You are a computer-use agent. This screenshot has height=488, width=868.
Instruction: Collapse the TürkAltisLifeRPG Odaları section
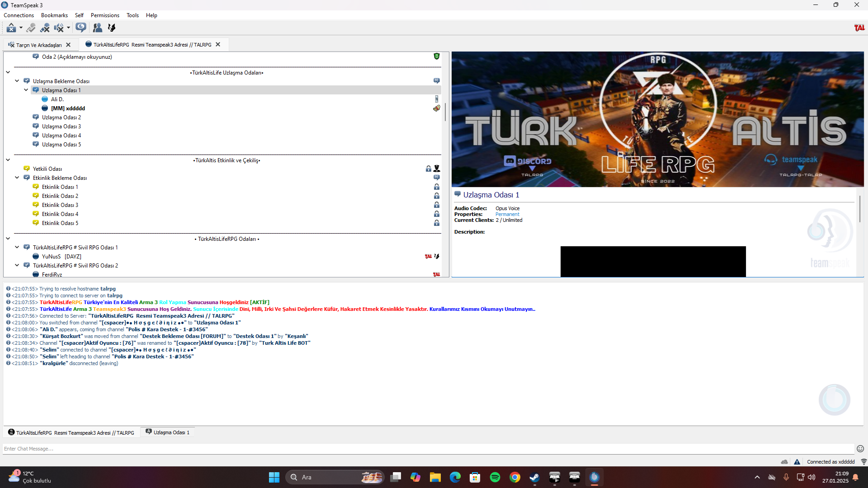pos(8,239)
